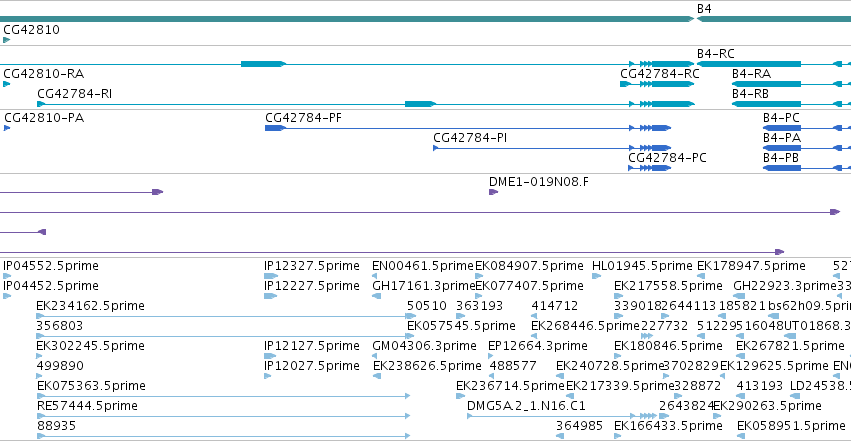
Task: Click the CG42810-PA protein label
Action: (x=44, y=118)
